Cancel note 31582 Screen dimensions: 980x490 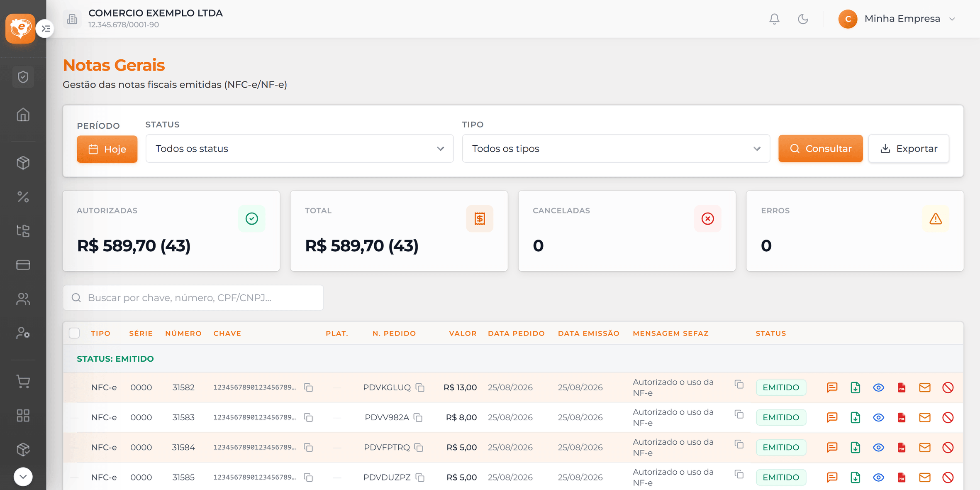click(x=948, y=387)
